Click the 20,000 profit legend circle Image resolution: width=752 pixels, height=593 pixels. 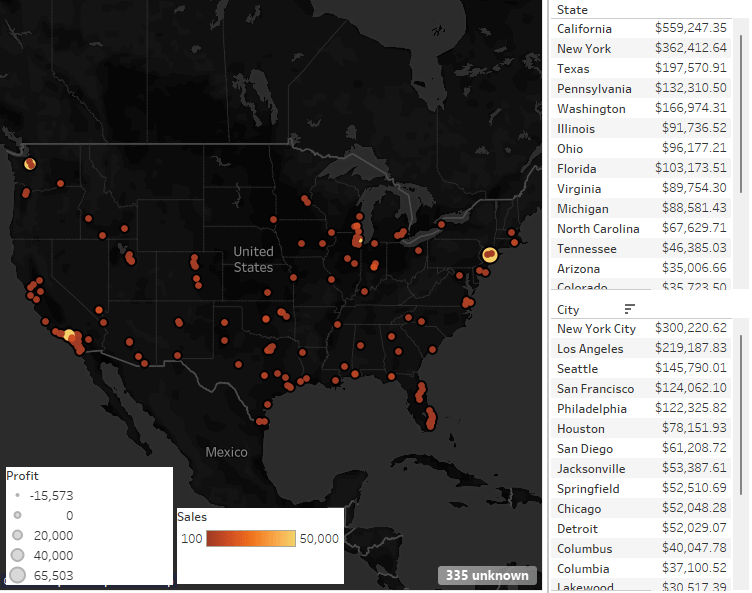pos(17,536)
